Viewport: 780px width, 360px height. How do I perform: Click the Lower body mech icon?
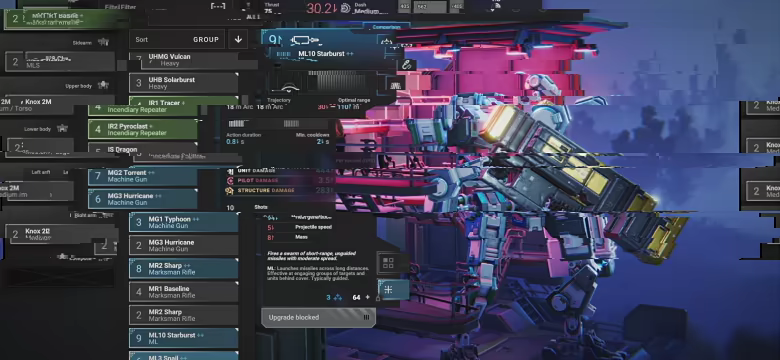(62, 129)
